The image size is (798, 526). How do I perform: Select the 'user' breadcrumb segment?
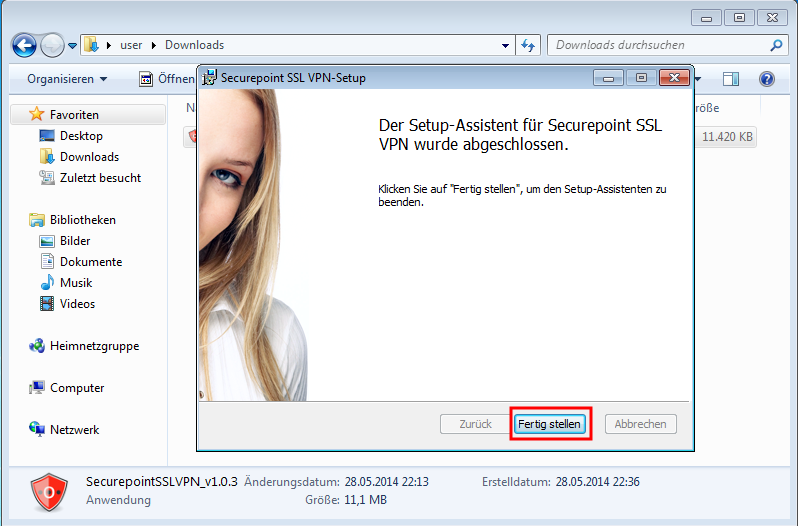(131, 45)
